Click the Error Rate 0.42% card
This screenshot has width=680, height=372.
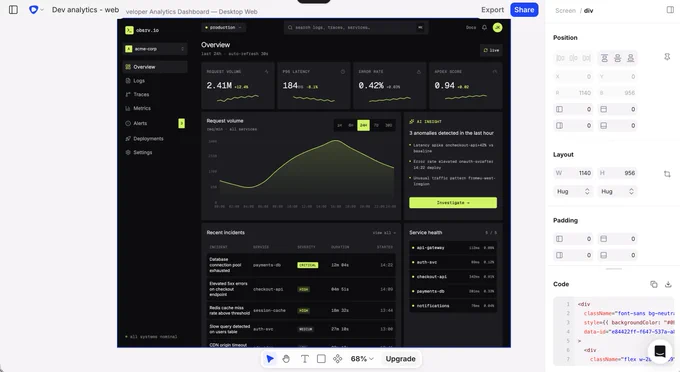tap(389, 85)
